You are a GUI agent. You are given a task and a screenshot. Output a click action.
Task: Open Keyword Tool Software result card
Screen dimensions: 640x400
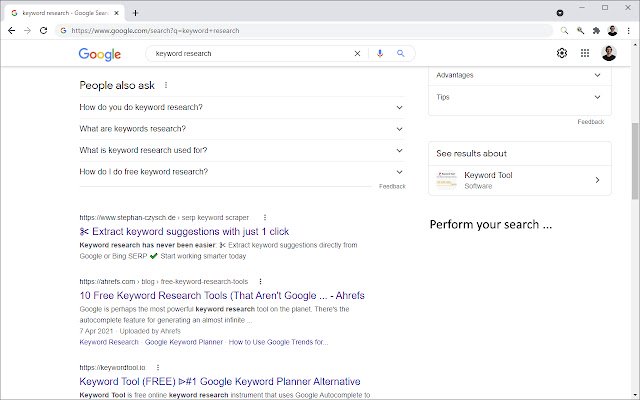520,180
